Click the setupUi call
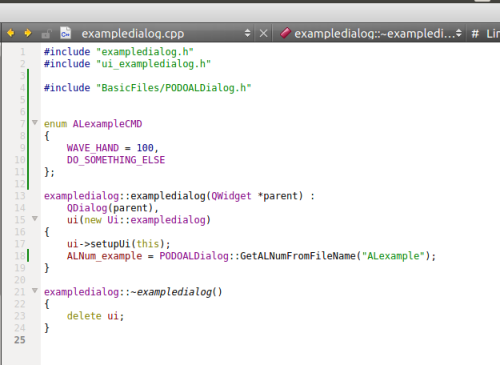 coord(110,244)
